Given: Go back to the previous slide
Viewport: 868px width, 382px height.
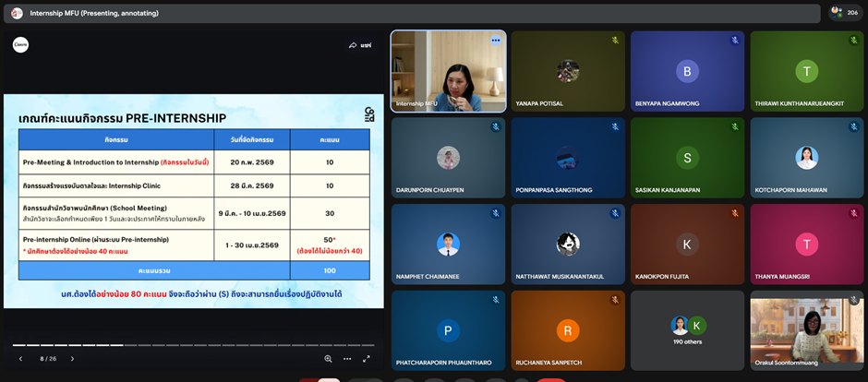Looking at the screenshot, I should [x=20, y=358].
